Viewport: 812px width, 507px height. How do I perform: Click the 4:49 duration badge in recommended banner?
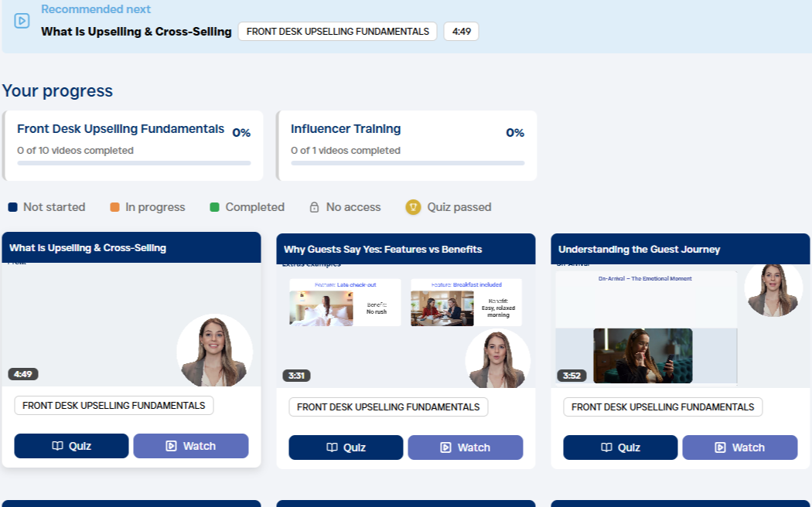pos(462,32)
